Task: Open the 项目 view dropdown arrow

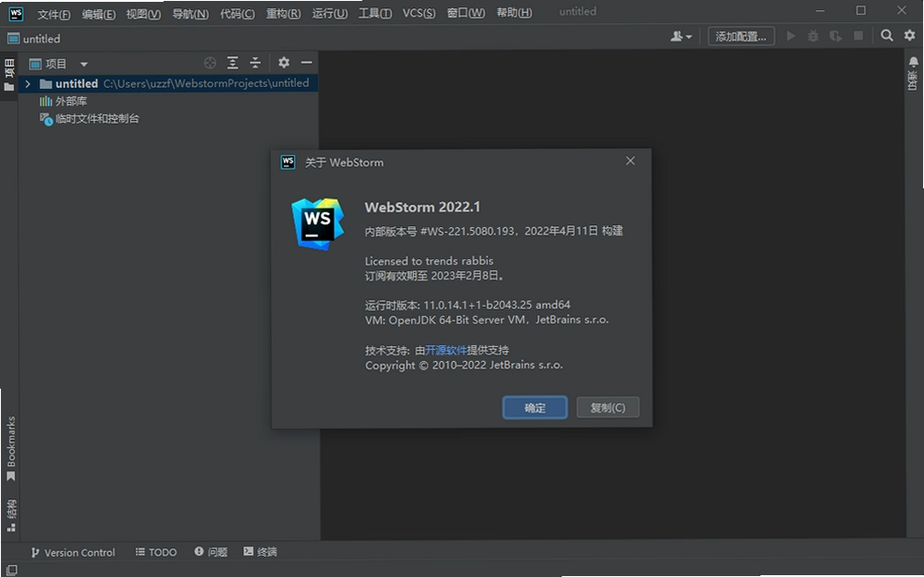Action: (x=83, y=63)
